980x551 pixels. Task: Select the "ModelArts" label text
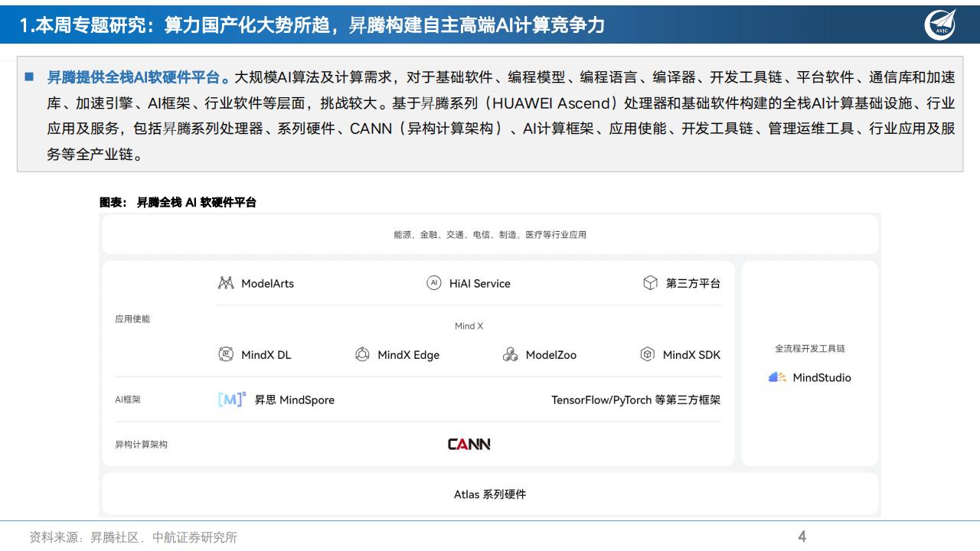pos(267,284)
